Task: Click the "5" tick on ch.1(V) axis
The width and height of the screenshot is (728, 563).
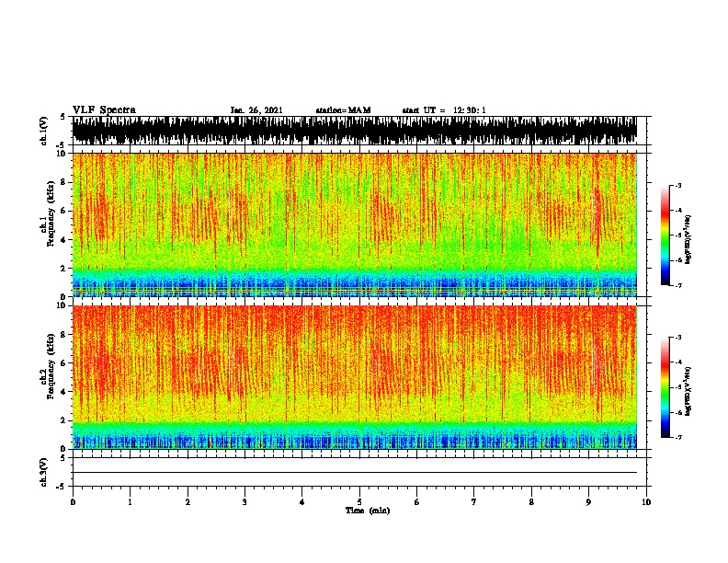Action: tap(63, 117)
